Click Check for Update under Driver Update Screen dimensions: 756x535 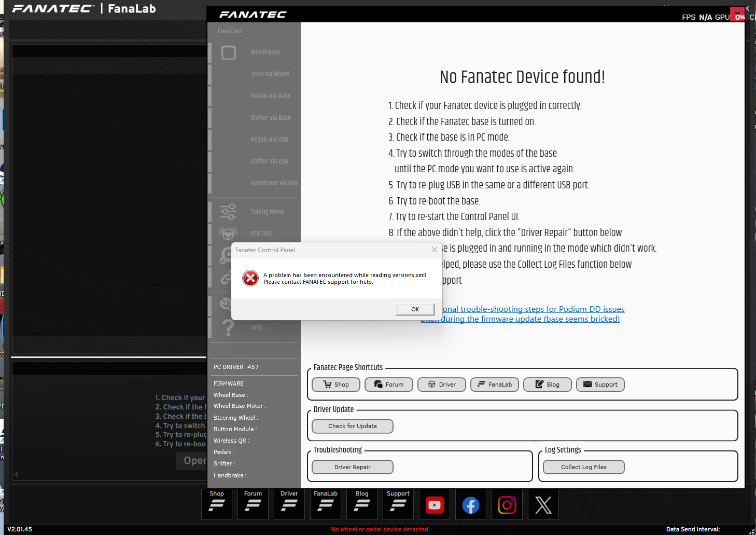(x=353, y=426)
